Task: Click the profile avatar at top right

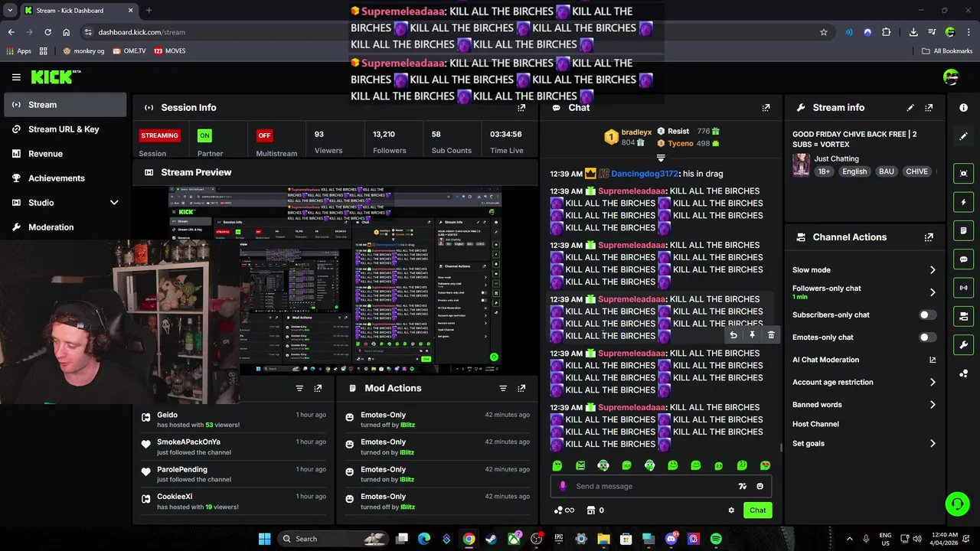Action: (x=951, y=77)
